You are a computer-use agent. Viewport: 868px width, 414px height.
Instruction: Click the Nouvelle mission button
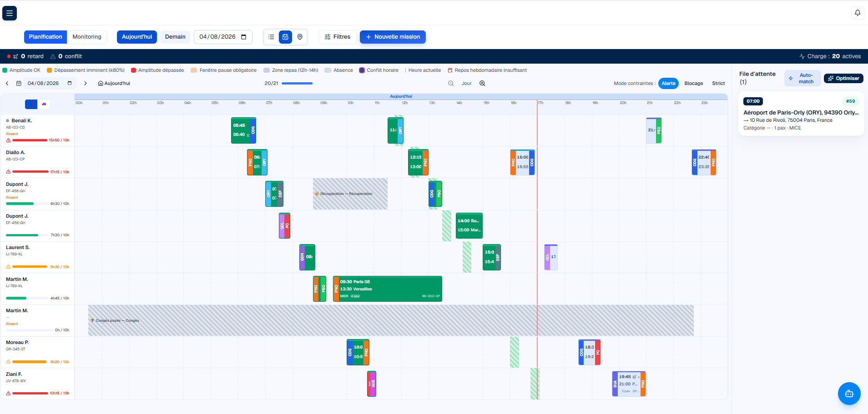pos(393,37)
